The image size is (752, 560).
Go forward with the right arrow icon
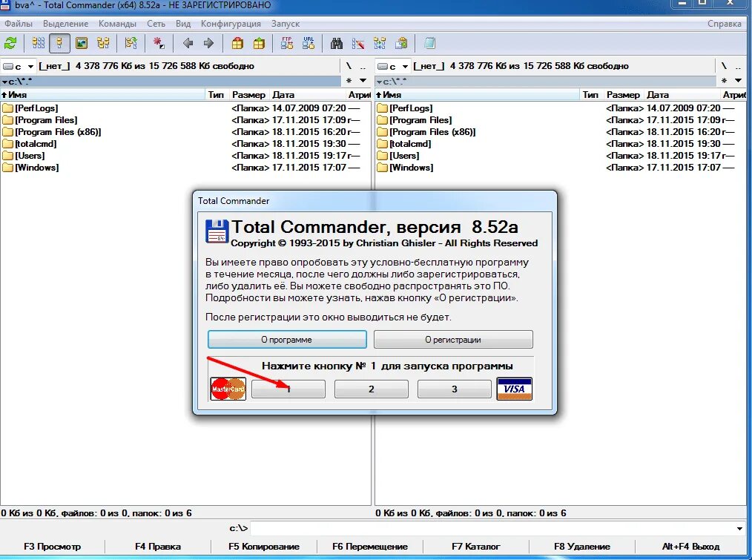coord(208,43)
